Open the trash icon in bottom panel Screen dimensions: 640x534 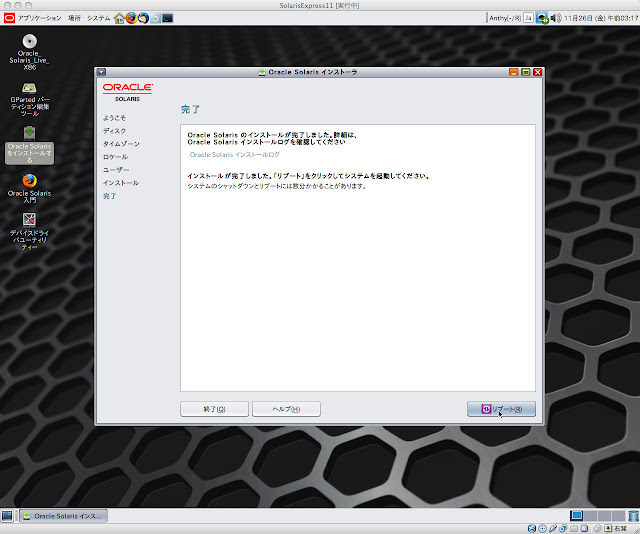[633, 516]
